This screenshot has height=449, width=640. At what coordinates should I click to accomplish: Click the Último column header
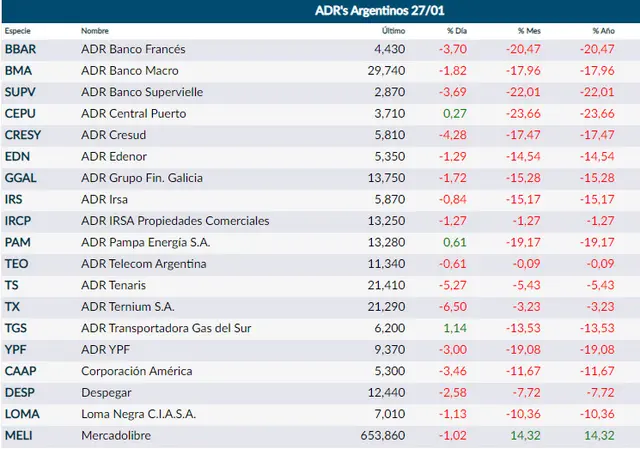coord(393,31)
